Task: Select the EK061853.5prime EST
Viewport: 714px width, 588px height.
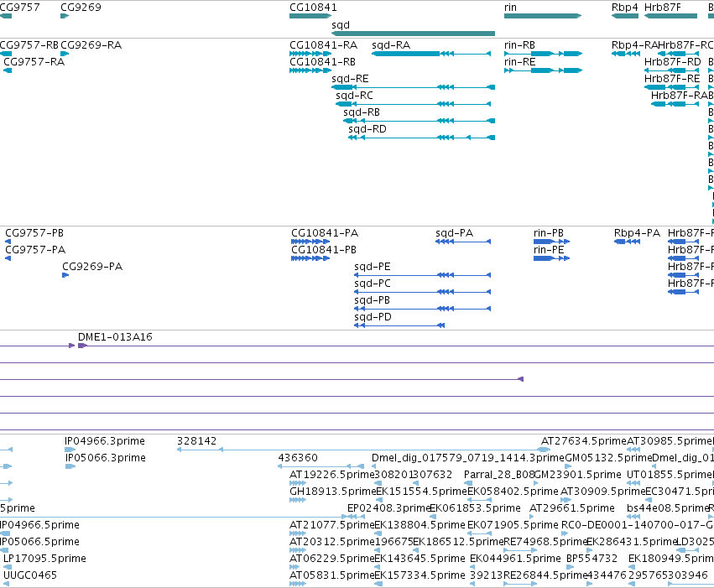Action: 433,517
